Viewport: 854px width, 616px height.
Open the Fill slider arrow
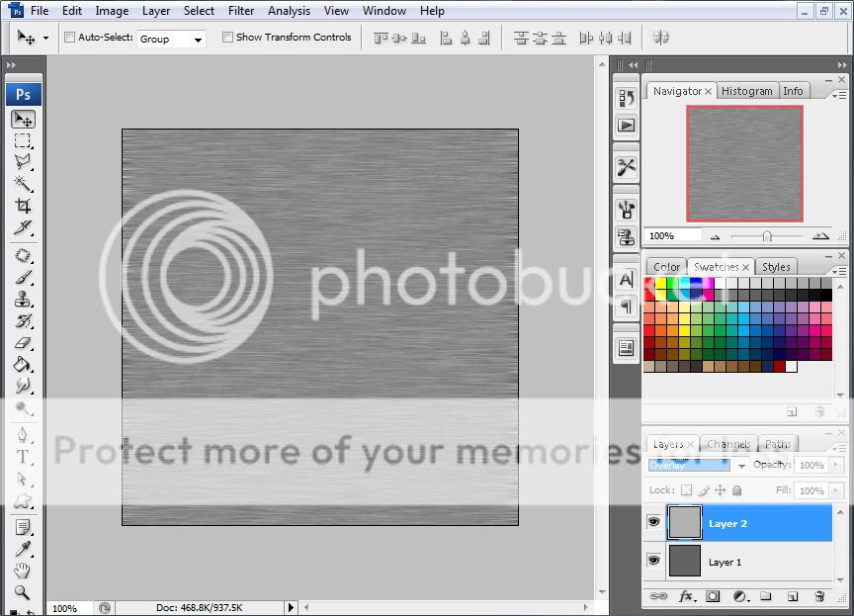click(x=835, y=490)
